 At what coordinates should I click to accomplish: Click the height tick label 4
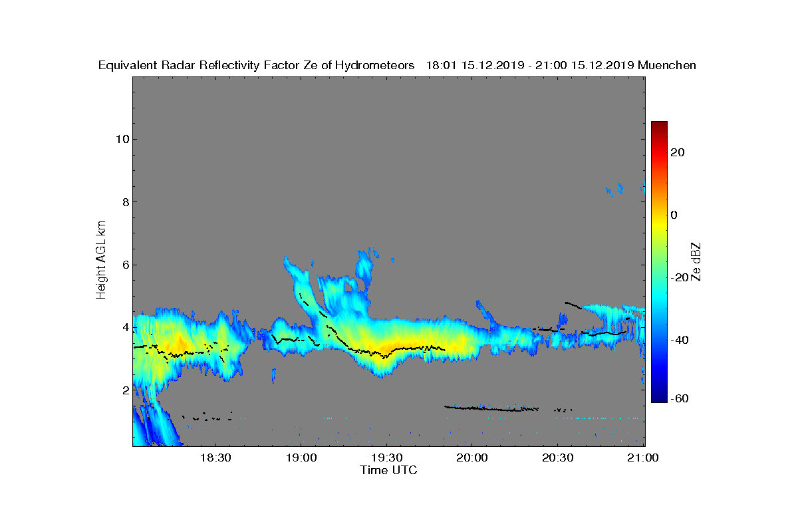[124, 327]
